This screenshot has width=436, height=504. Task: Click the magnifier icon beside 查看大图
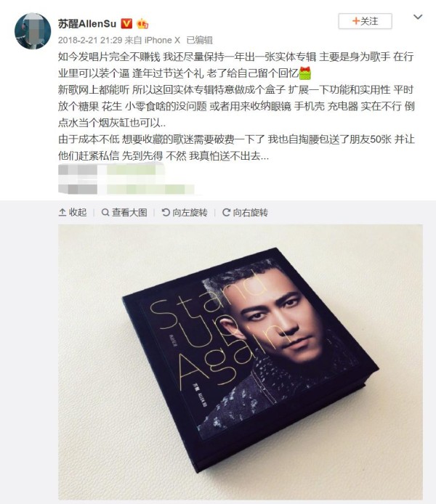tap(105, 213)
